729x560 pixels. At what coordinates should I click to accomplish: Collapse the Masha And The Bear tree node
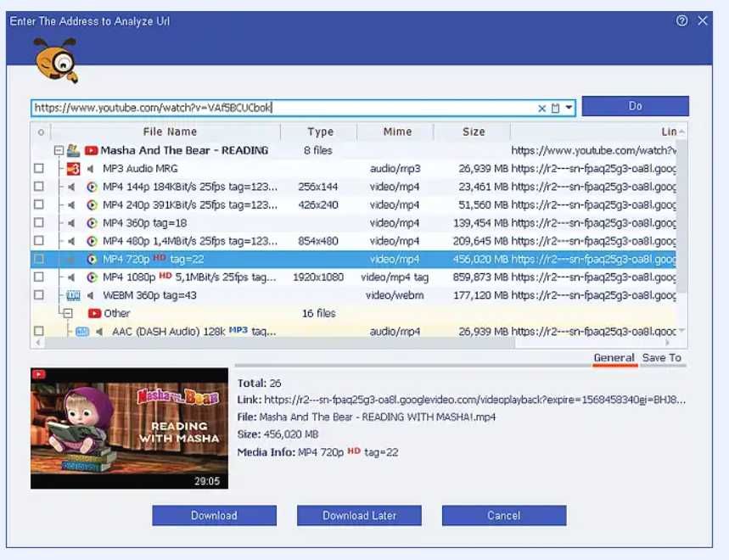(x=59, y=150)
